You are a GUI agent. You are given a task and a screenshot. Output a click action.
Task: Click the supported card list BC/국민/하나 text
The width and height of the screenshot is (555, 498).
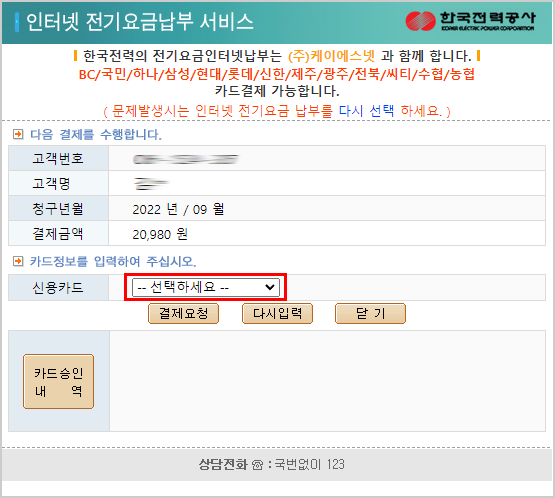coord(277,74)
